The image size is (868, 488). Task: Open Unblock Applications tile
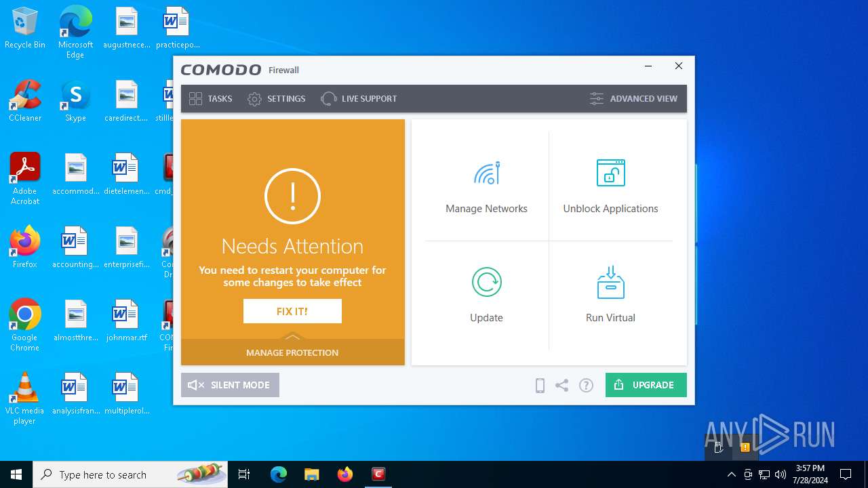pos(610,186)
